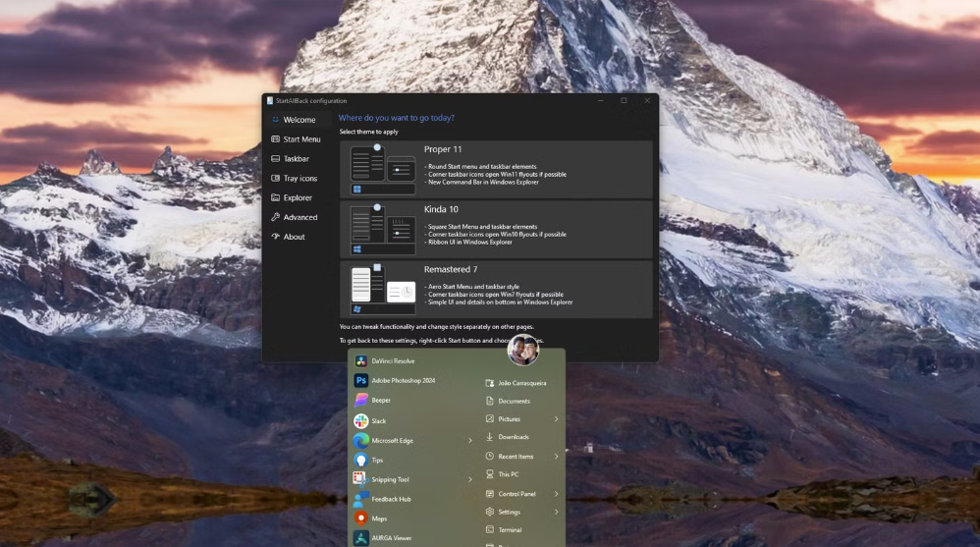Click the user avatar picture in Start menu
This screenshot has height=547, width=980.
(x=523, y=350)
